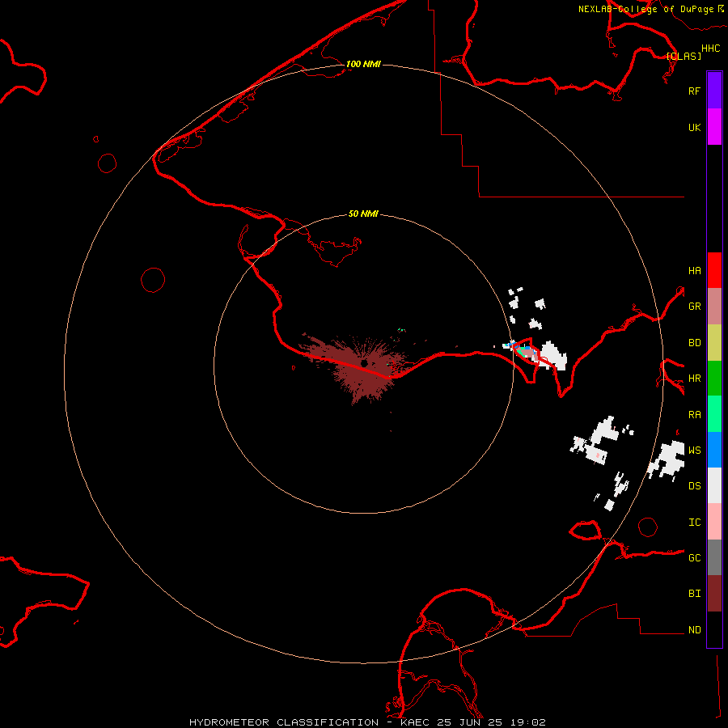Click the "HYDROMETEOR CLASSIFICATION" title text
Viewport: 728px width, 728px height.
pos(284,722)
